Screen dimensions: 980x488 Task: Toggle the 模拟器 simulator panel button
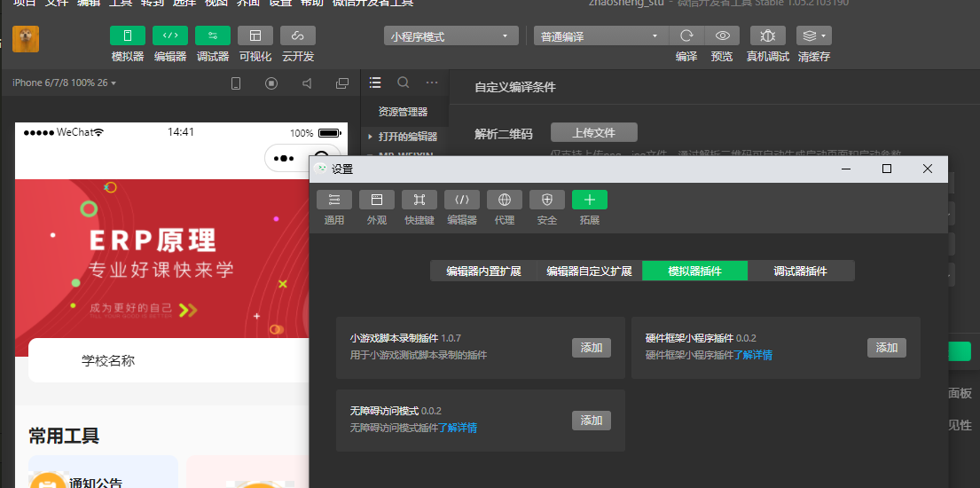pyautogui.click(x=128, y=35)
